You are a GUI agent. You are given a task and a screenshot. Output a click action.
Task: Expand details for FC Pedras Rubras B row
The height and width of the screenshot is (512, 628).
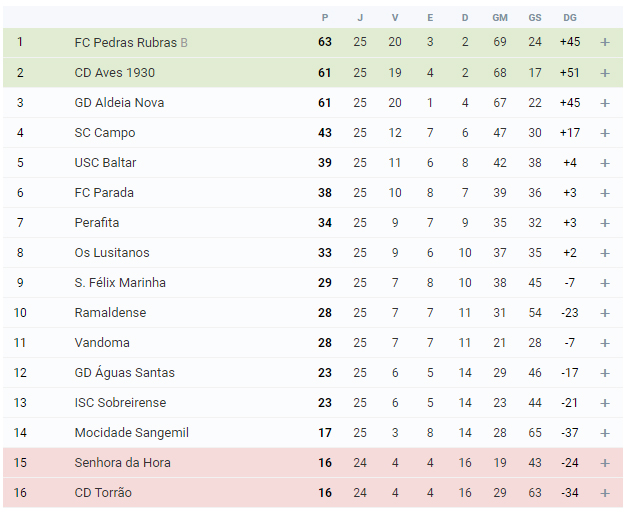coord(605,42)
